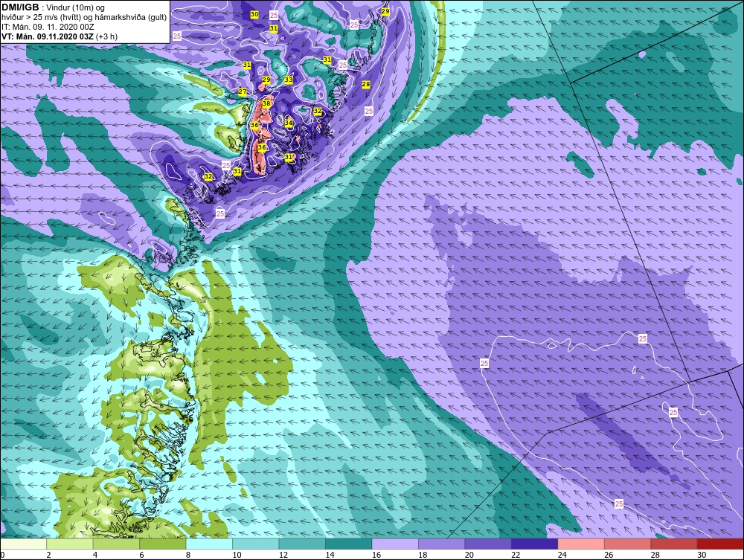This screenshot has width=744, height=560.
Task: Click the 14–16 m/s dark teal swatch
Action: pyautogui.click(x=349, y=544)
